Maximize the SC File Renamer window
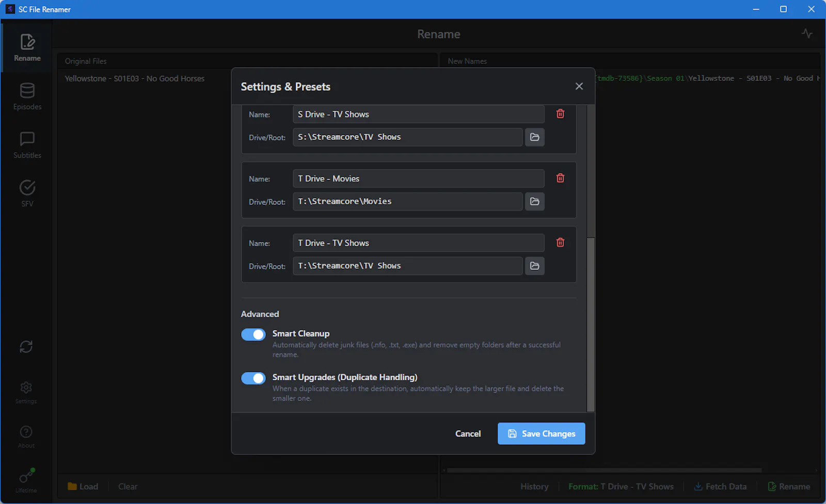The image size is (826, 504). (x=783, y=9)
